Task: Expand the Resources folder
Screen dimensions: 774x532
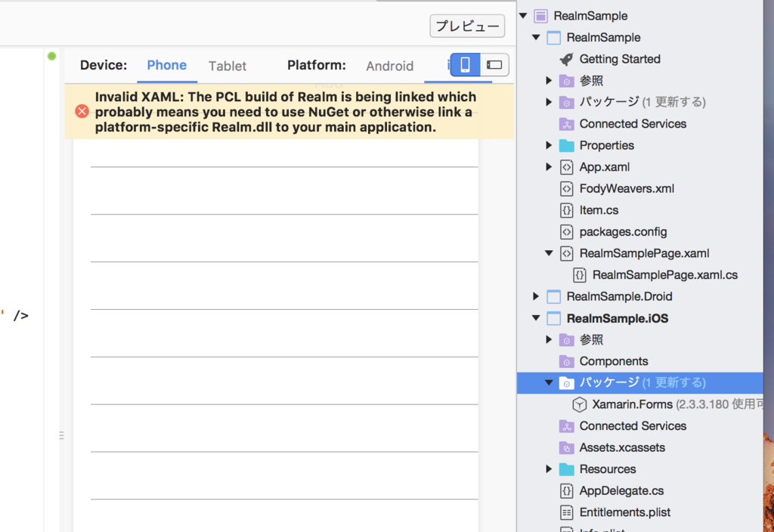Action: (549, 469)
